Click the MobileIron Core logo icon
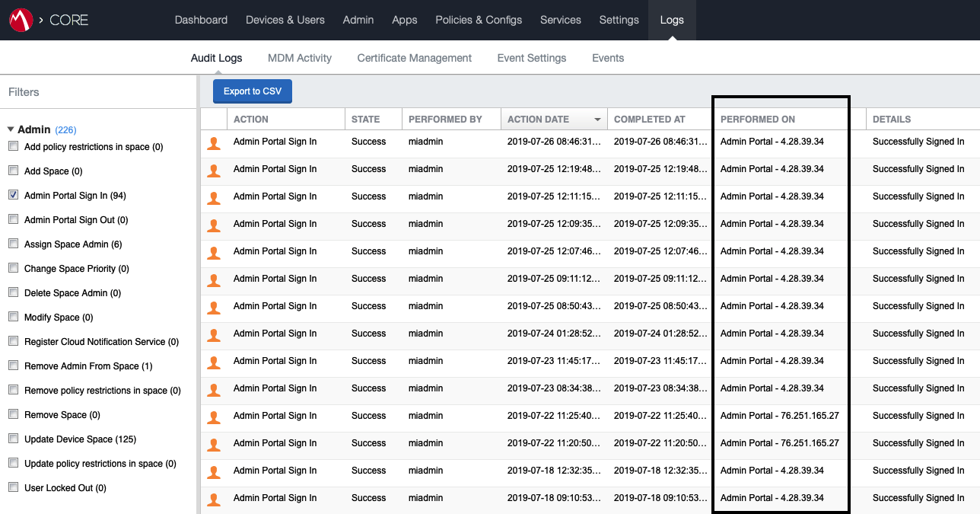The height and width of the screenshot is (514, 980). pos(21,20)
